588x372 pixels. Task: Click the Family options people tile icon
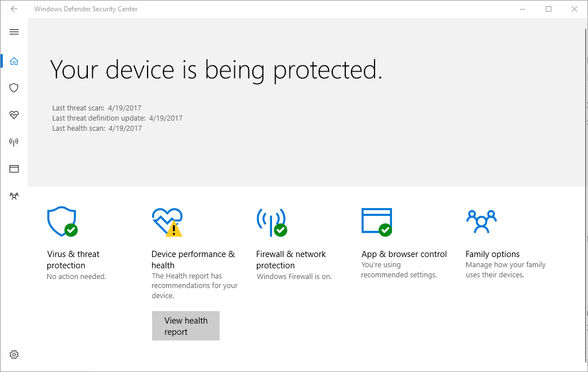(x=481, y=222)
